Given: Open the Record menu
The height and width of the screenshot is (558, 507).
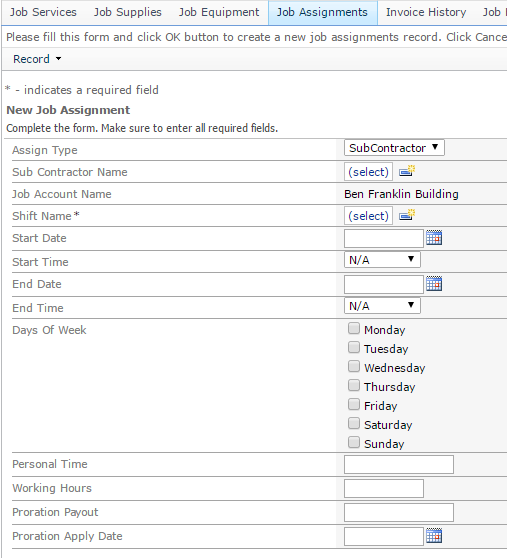Looking at the screenshot, I should pyautogui.click(x=37, y=59).
